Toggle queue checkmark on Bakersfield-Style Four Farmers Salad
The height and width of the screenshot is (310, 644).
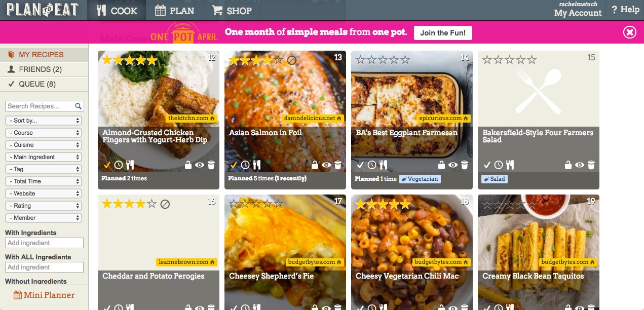click(487, 165)
